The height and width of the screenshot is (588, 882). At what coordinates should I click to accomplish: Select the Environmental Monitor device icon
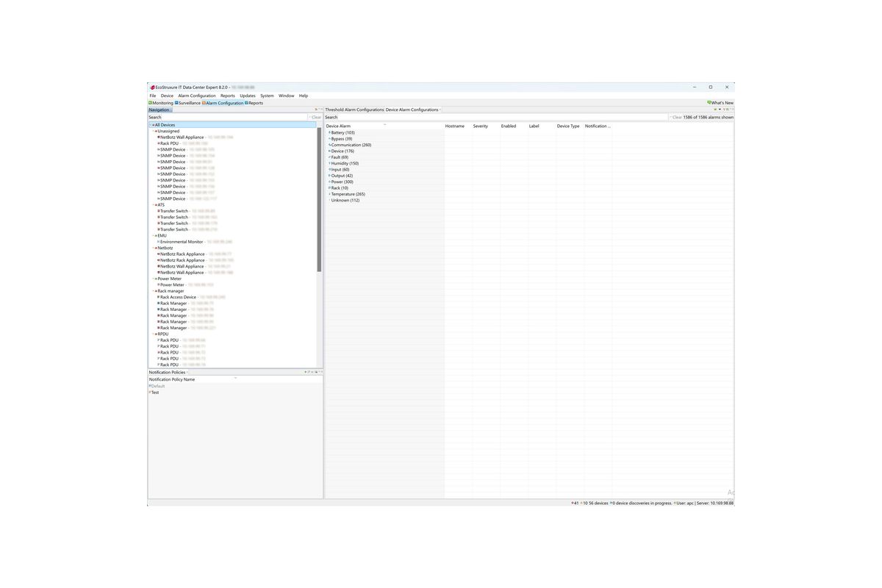click(158, 242)
